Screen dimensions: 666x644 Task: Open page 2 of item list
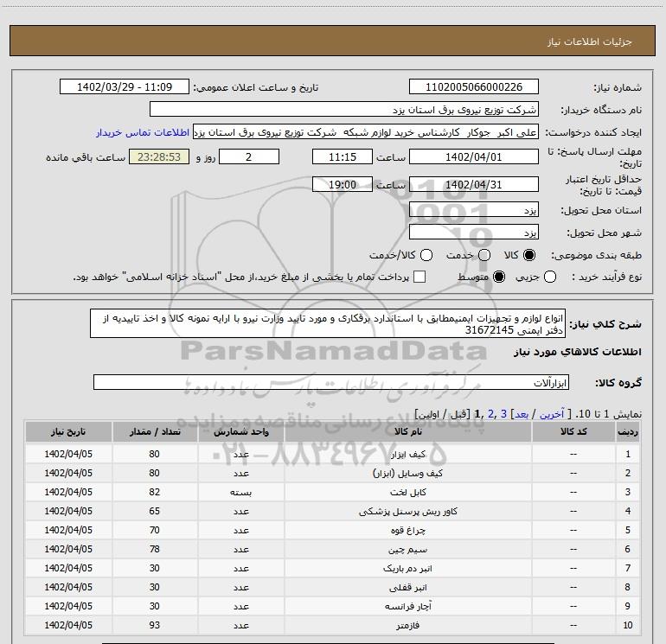[x=491, y=414]
